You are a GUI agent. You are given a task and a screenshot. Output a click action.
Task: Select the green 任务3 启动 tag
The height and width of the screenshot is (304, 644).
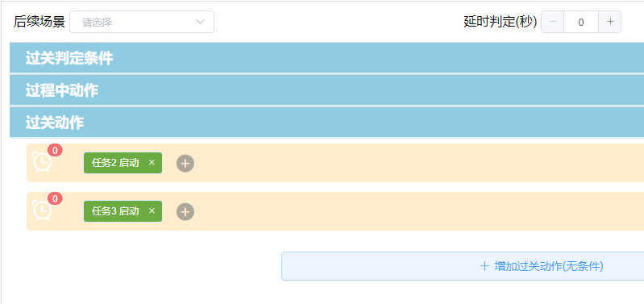tap(115, 211)
